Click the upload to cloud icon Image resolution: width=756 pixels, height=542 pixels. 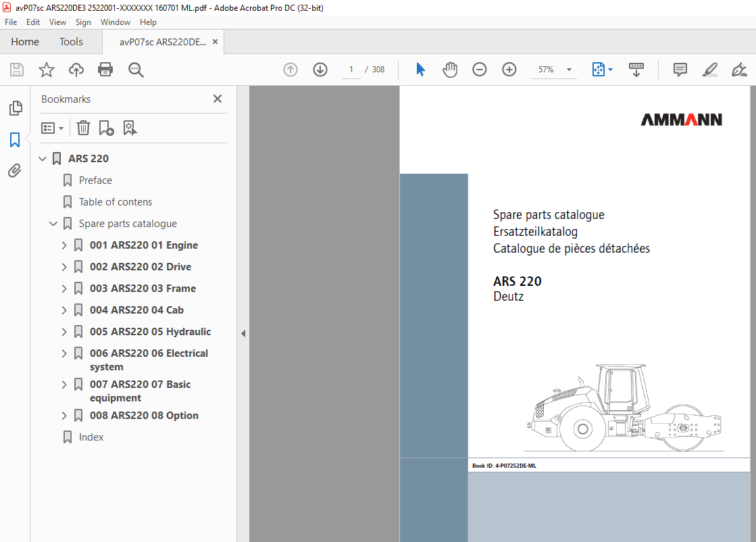click(76, 70)
